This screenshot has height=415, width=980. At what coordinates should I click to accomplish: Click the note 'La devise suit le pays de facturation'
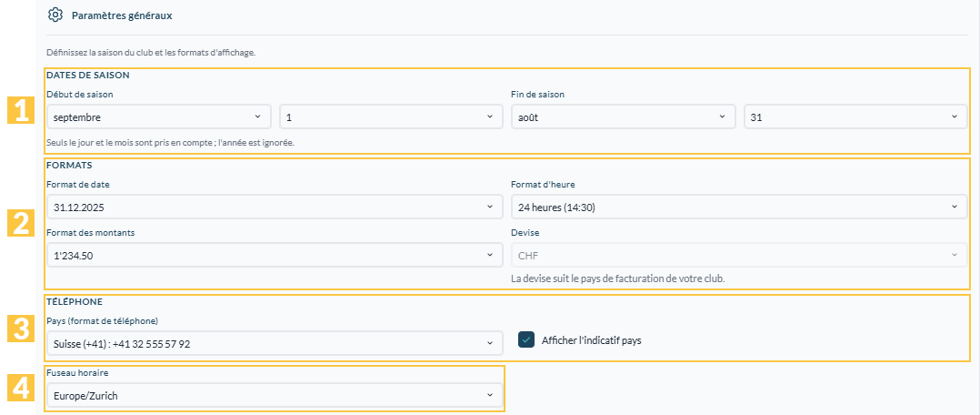617,278
